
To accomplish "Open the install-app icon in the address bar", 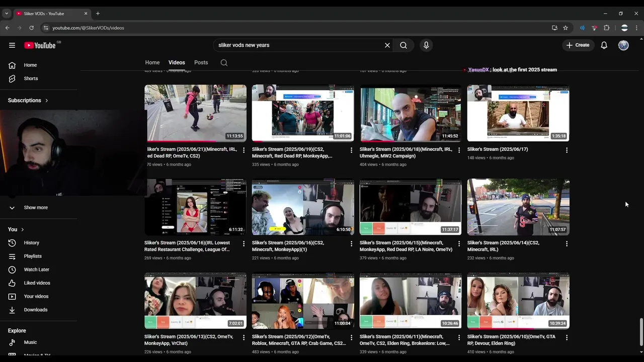I will point(554,28).
